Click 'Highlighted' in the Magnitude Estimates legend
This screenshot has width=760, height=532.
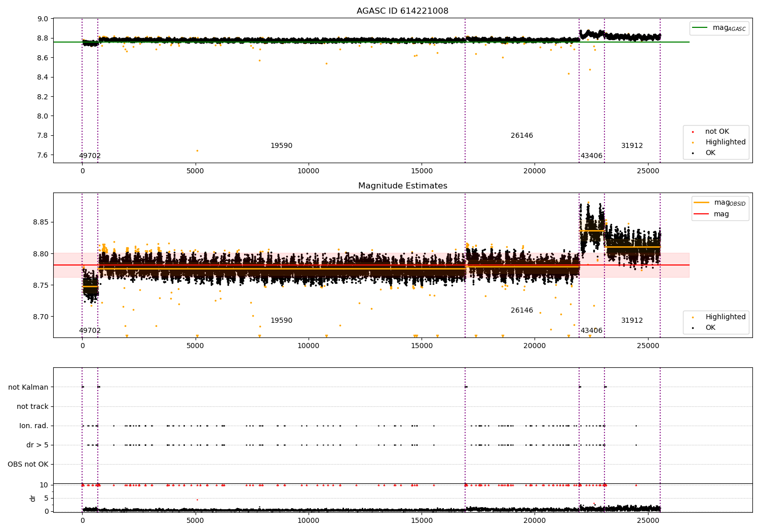(726, 317)
